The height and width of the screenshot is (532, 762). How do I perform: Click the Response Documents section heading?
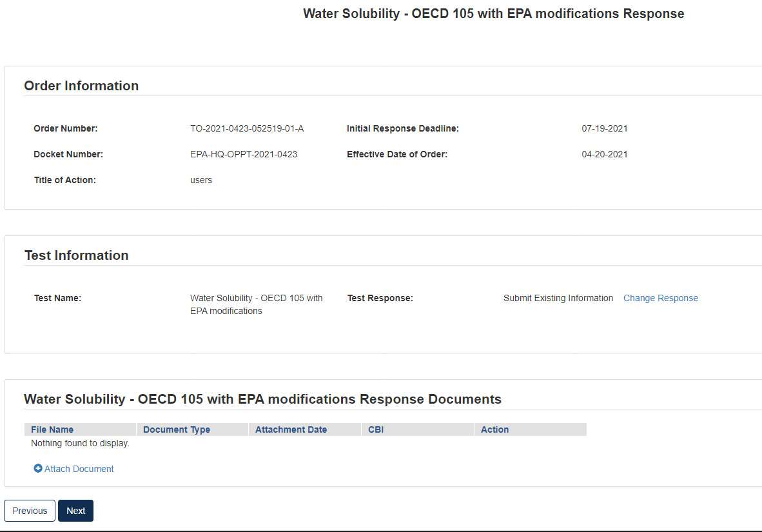click(262, 399)
